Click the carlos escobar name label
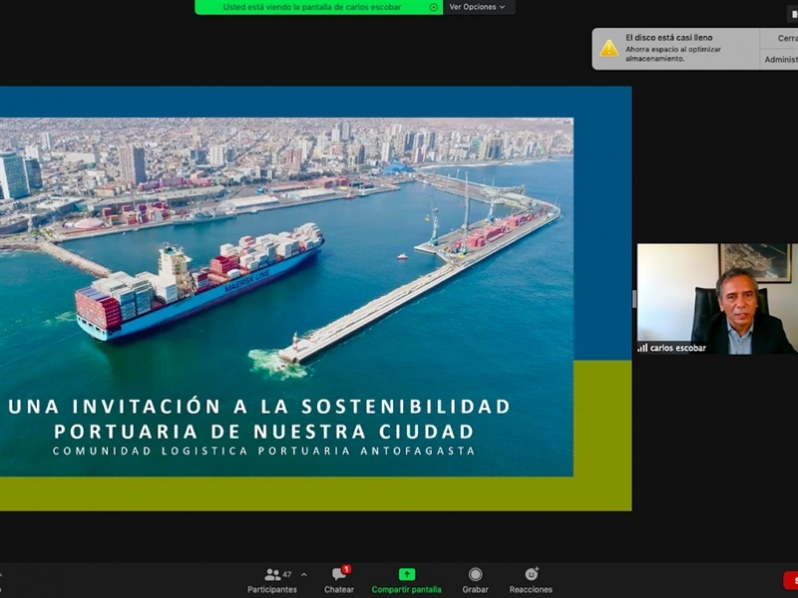The image size is (798, 598). tap(678, 348)
